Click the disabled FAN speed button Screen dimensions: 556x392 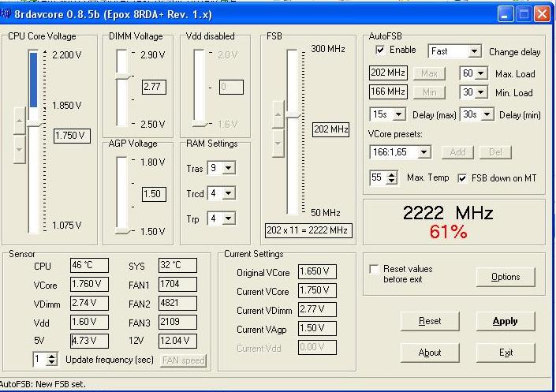[x=183, y=360]
